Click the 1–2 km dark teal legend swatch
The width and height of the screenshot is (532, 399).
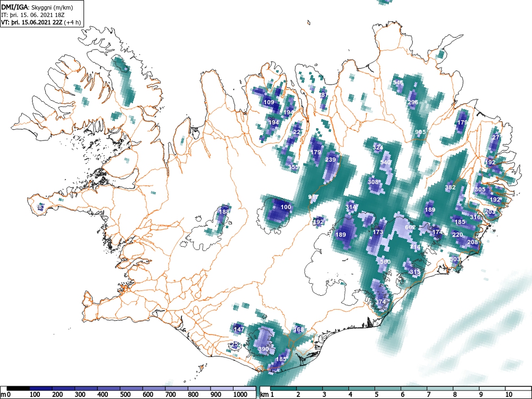click(x=284, y=388)
